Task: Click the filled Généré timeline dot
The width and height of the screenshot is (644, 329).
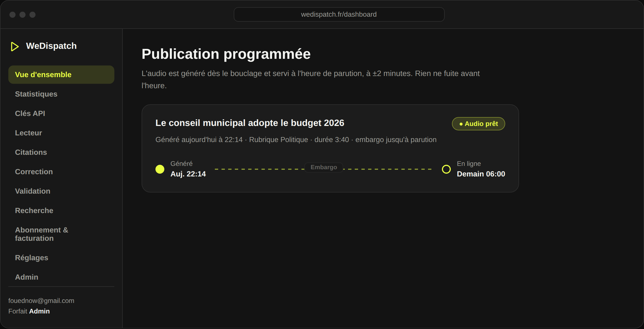Action: [160, 169]
